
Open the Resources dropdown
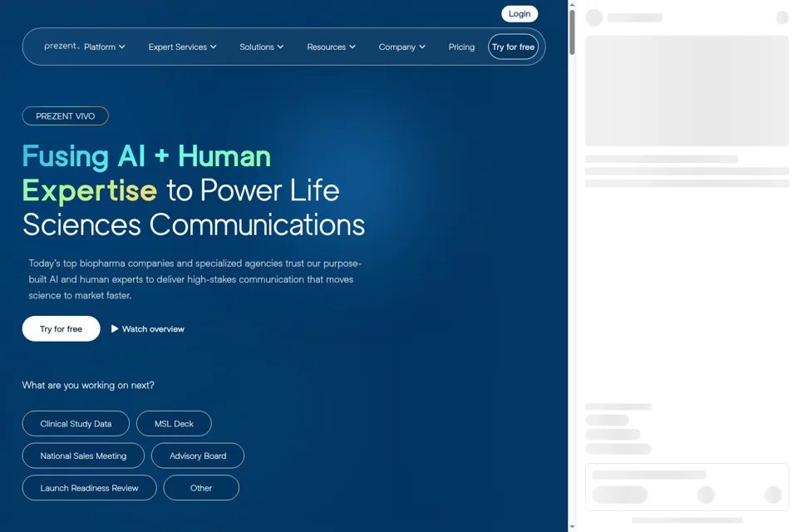[x=332, y=47]
